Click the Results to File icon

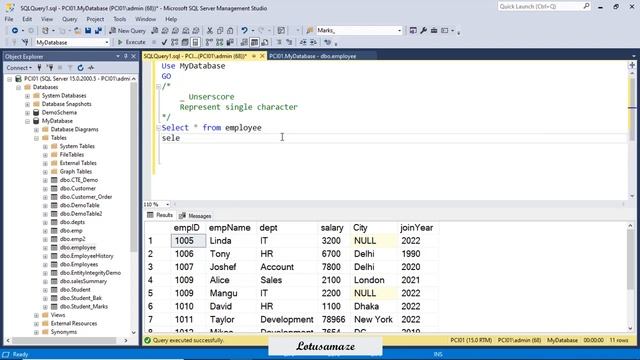(265, 42)
